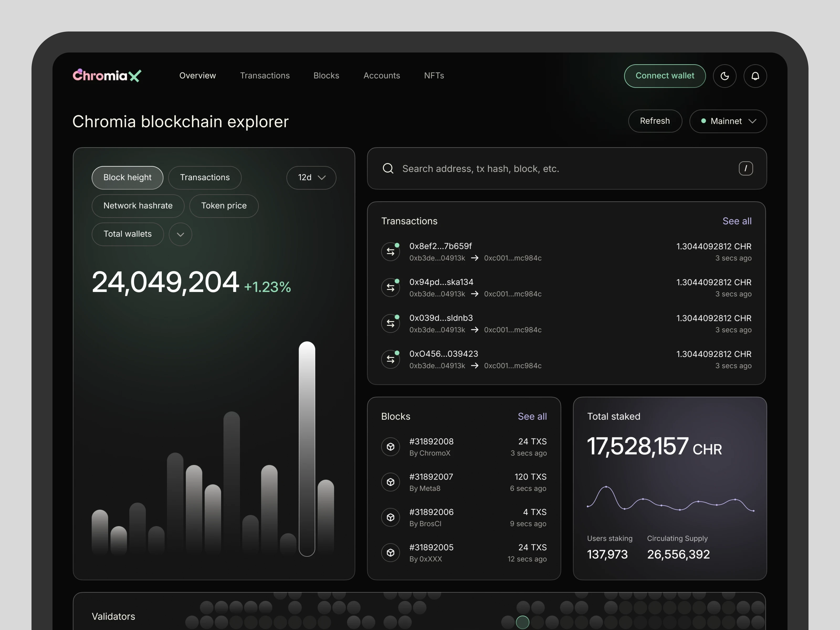840x630 pixels.
Task: Click See all in Transactions panel
Action: 737,221
